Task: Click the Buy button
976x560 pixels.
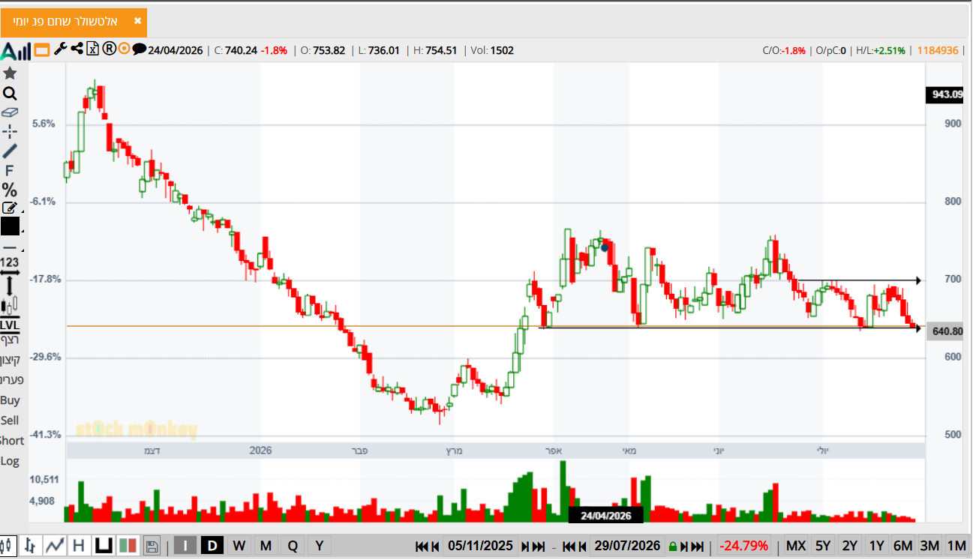Action: click(x=10, y=400)
